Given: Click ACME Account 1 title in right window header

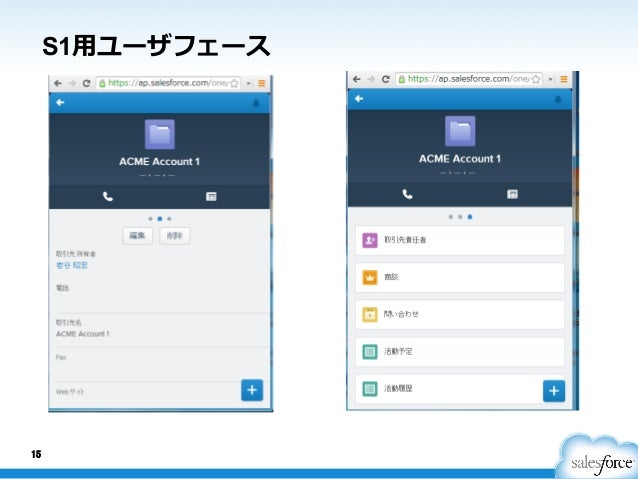Looking at the screenshot, I should [460, 159].
